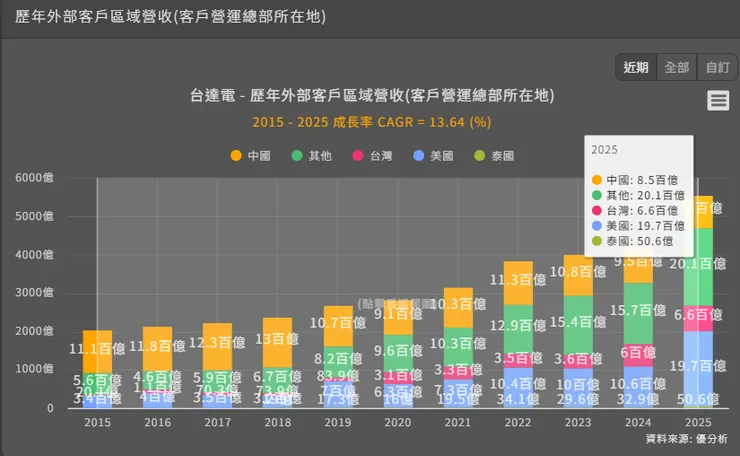Image resolution: width=740 pixels, height=456 pixels.
Task: Click the 2019 green 8.2百億 bar segment
Action: (338, 362)
